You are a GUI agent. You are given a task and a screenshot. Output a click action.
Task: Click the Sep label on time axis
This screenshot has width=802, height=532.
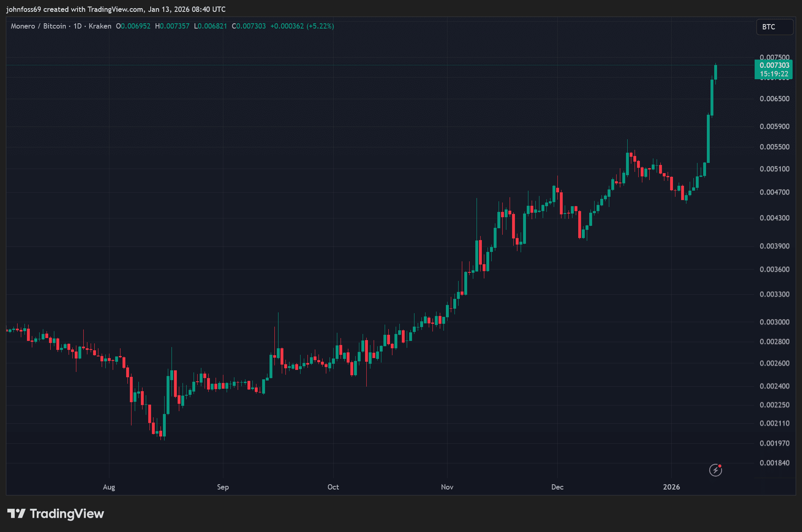(x=223, y=487)
